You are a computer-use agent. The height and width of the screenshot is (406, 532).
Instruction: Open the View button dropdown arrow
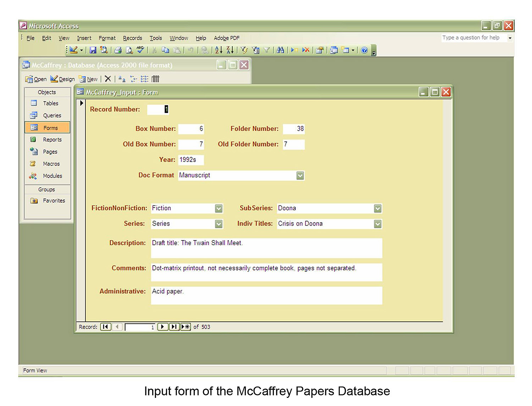81,50
